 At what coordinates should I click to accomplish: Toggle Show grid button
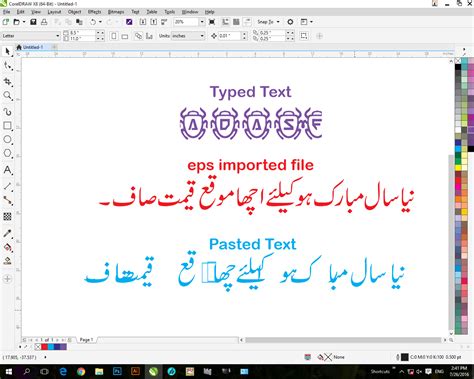pos(236,22)
